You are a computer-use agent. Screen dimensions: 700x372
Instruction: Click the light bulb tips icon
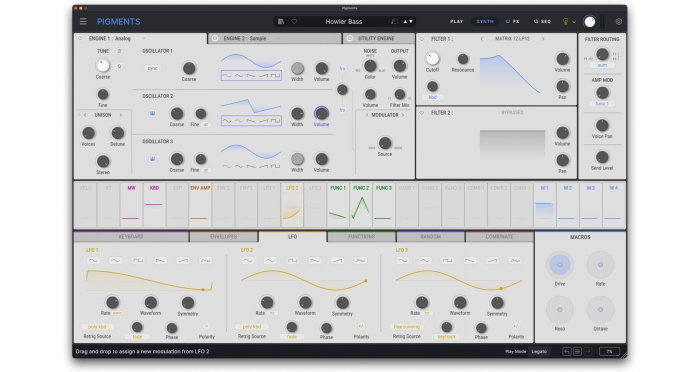pos(565,21)
